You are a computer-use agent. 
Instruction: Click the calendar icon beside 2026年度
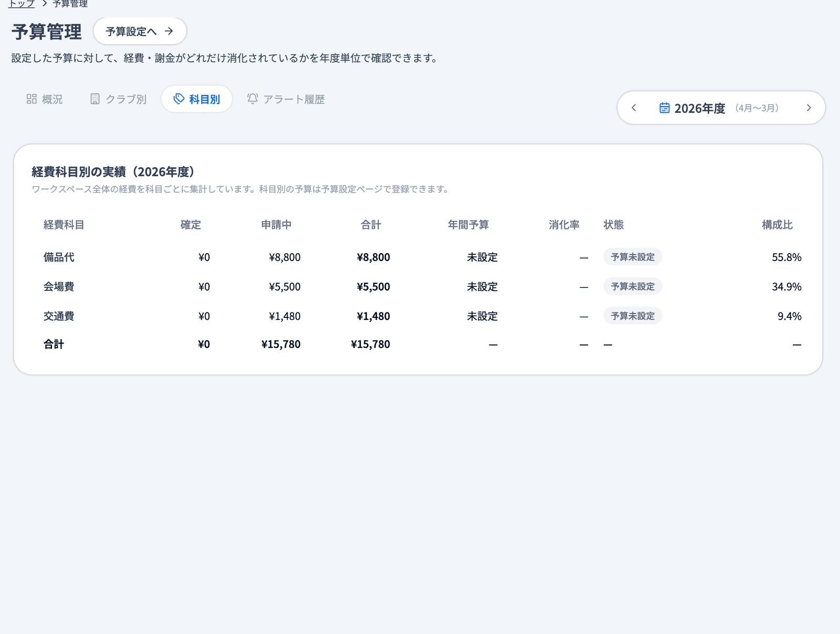tap(664, 108)
